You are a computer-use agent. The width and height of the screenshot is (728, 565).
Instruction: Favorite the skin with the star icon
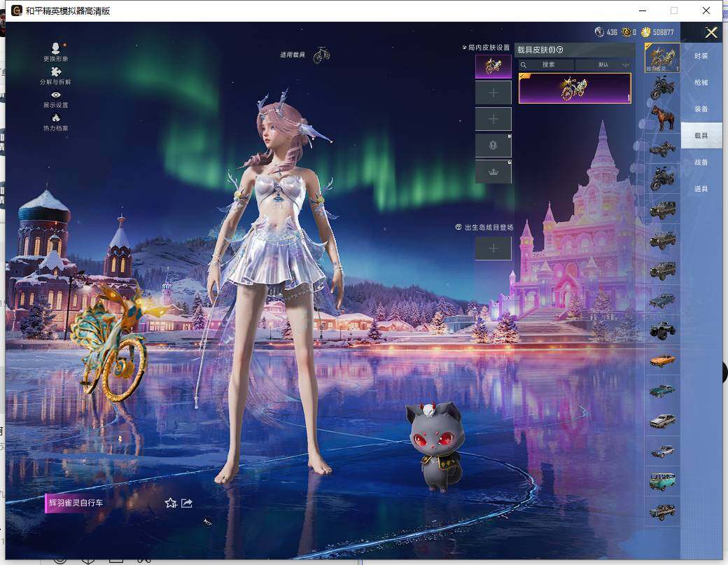[170, 503]
